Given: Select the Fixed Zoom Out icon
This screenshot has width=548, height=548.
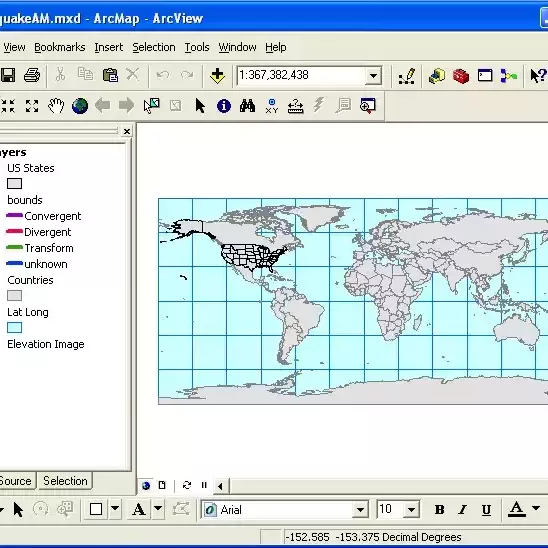Looking at the screenshot, I should 32,106.
